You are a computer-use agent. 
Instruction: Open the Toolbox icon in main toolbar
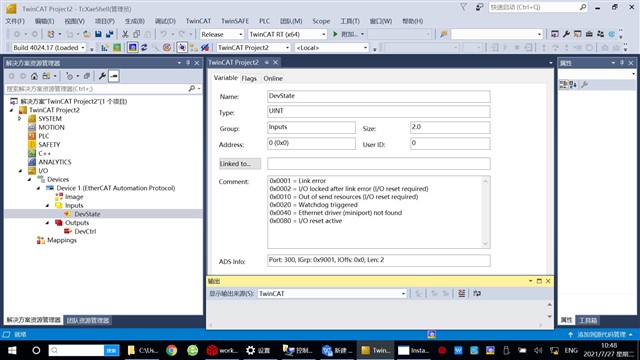click(x=589, y=34)
